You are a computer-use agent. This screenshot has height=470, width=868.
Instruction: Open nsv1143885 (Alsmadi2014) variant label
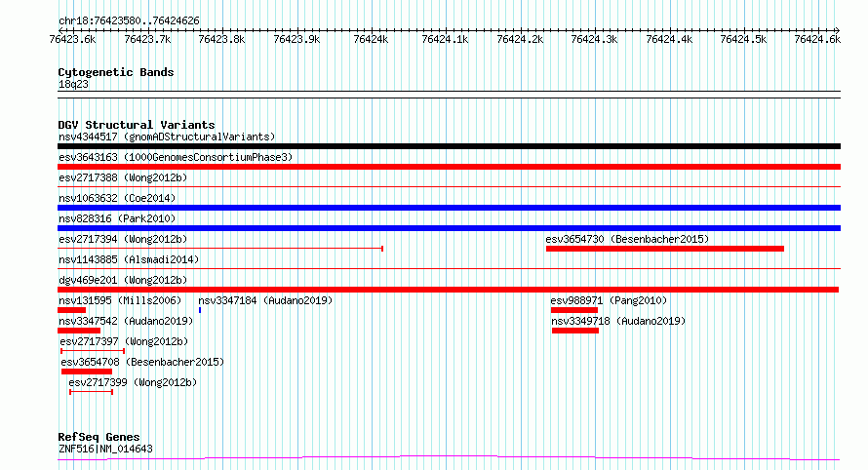[x=129, y=259]
